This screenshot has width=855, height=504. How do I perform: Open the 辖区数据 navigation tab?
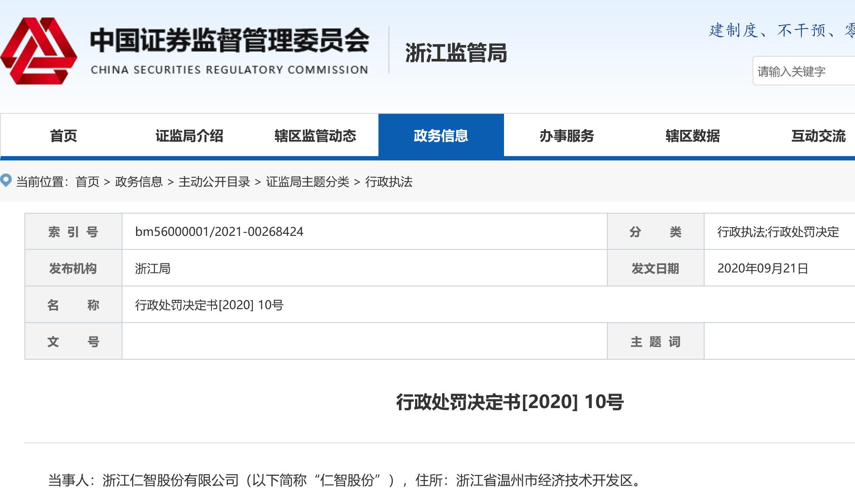click(693, 136)
